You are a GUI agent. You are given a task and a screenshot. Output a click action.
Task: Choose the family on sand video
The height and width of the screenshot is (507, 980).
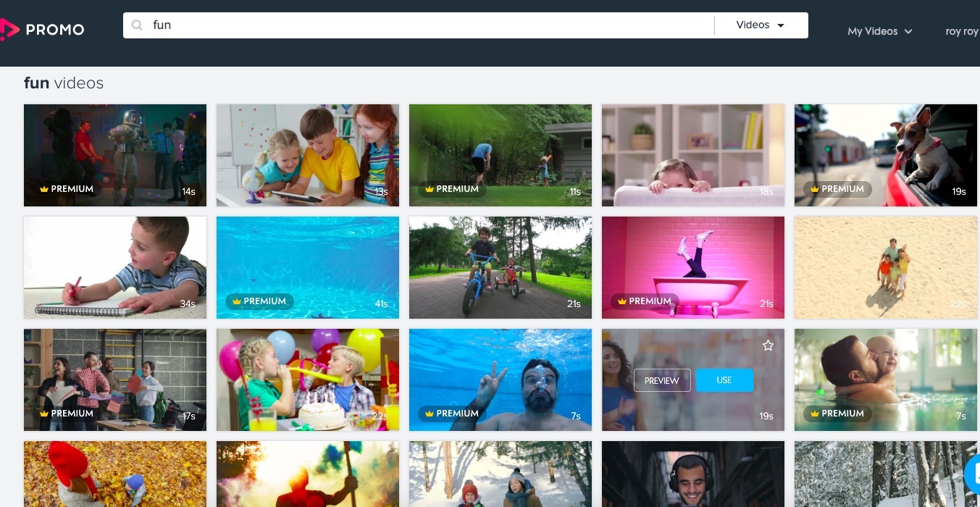[886, 267]
